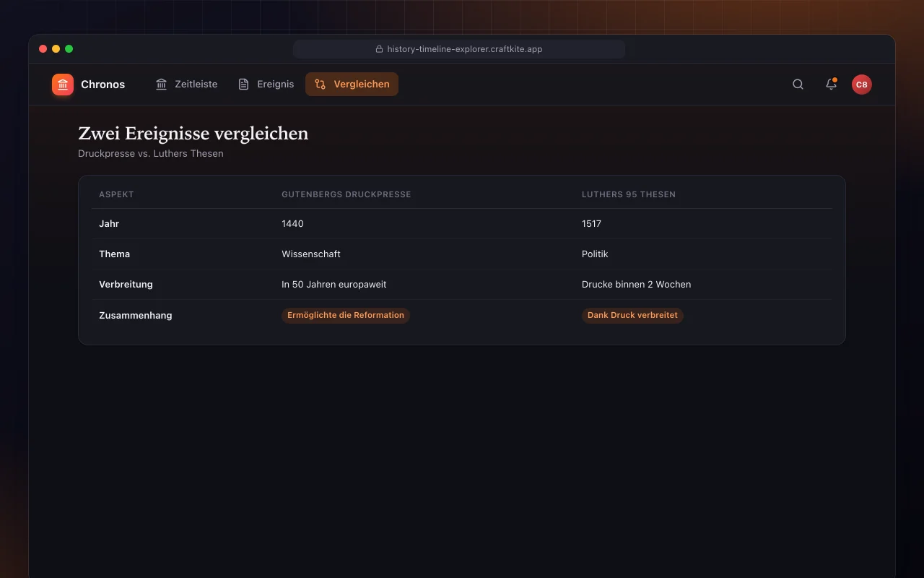Click the ASPEKT column header

(x=116, y=194)
